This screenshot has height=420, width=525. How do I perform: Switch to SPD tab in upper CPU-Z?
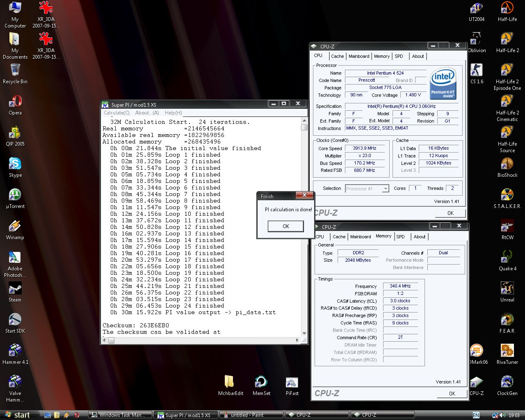click(x=399, y=56)
